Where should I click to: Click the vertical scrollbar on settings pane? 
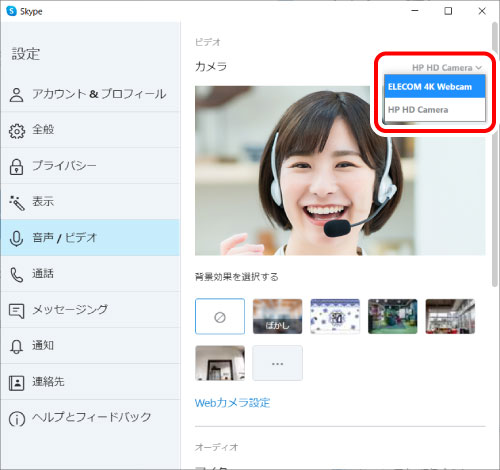[495, 153]
